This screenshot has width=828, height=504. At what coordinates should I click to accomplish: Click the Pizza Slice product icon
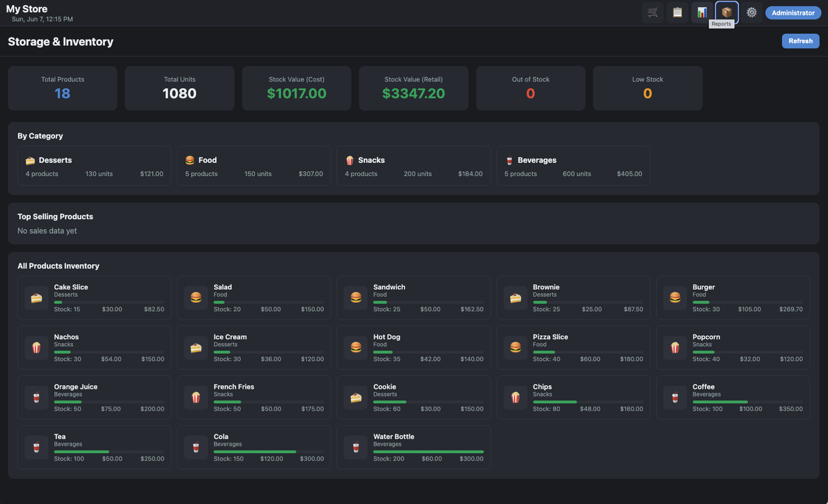515,347
